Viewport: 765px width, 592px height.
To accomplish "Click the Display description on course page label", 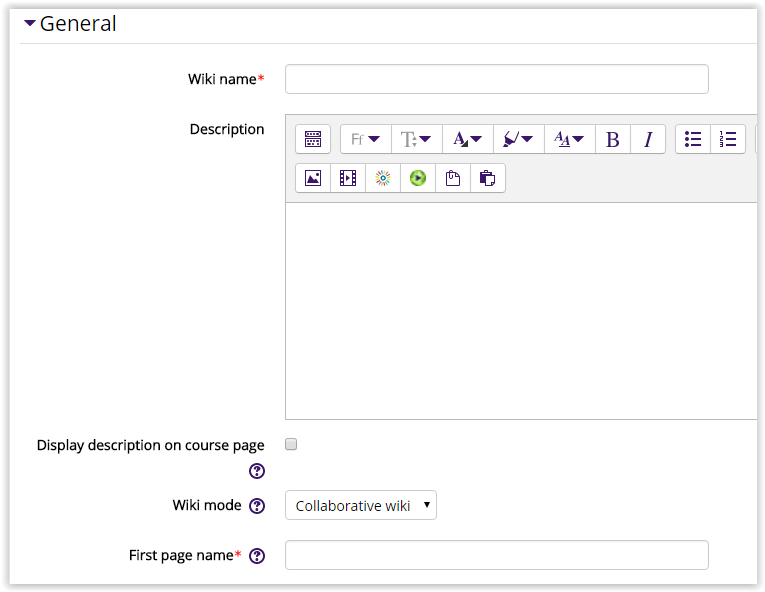I will click(x=150, y=446).
